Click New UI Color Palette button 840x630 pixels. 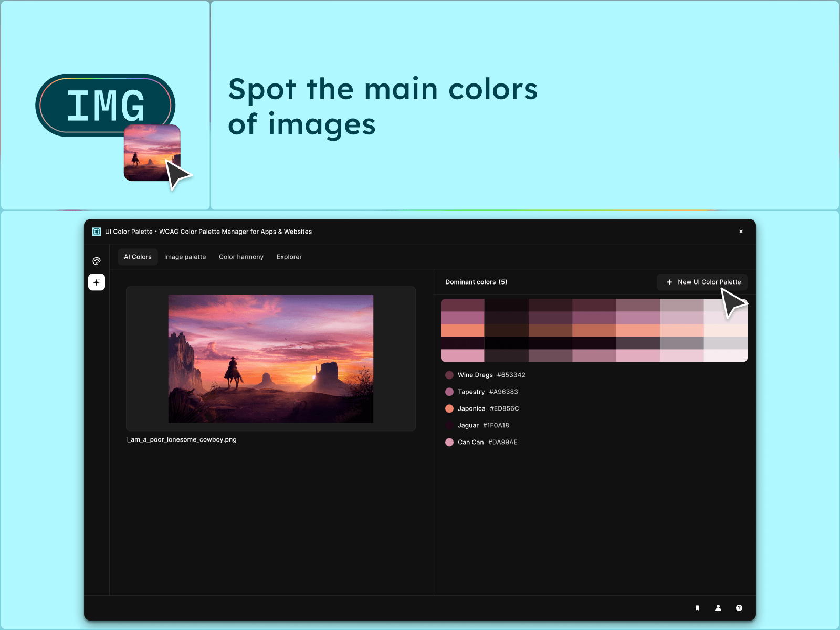(x=702, y=282)
